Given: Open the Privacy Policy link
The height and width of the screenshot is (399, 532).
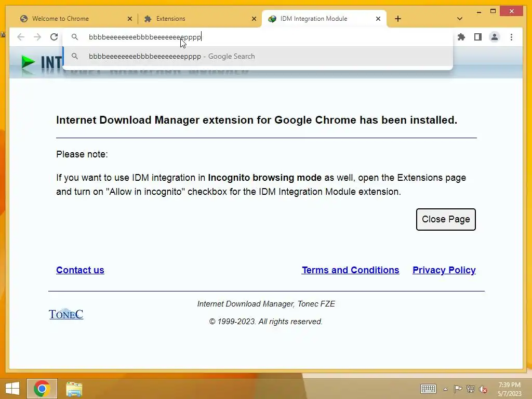Looking at the screenshot, I should pos(444,270).
